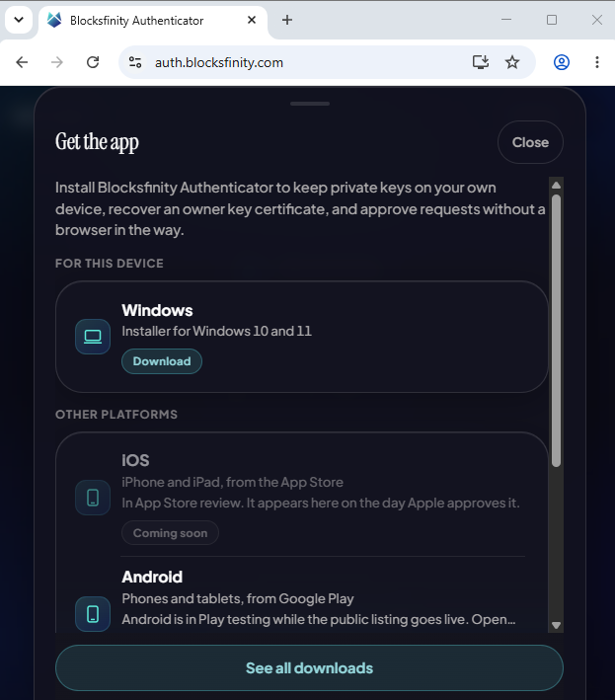615x700 pixels.
Task: Click the panel scrollbar thumb
Action: [556, 331]
